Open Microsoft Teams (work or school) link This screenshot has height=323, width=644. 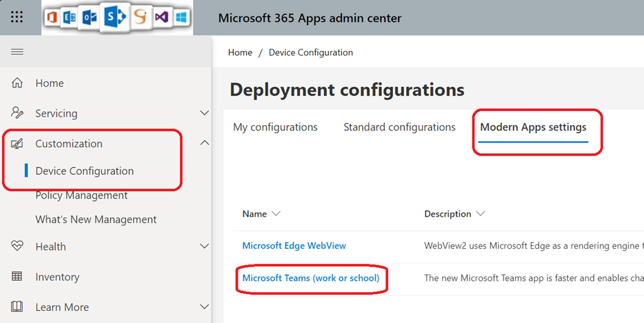click(x=311, y=278)
